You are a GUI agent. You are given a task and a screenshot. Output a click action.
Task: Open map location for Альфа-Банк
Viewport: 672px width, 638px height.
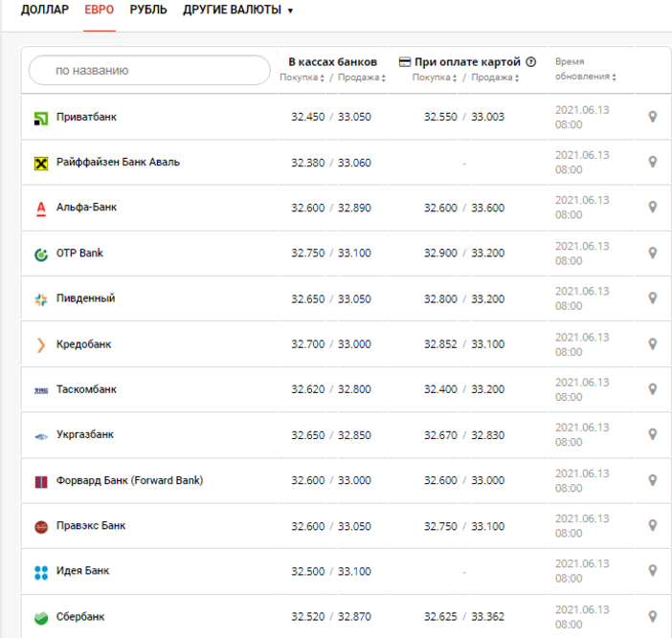pos(652,208)
